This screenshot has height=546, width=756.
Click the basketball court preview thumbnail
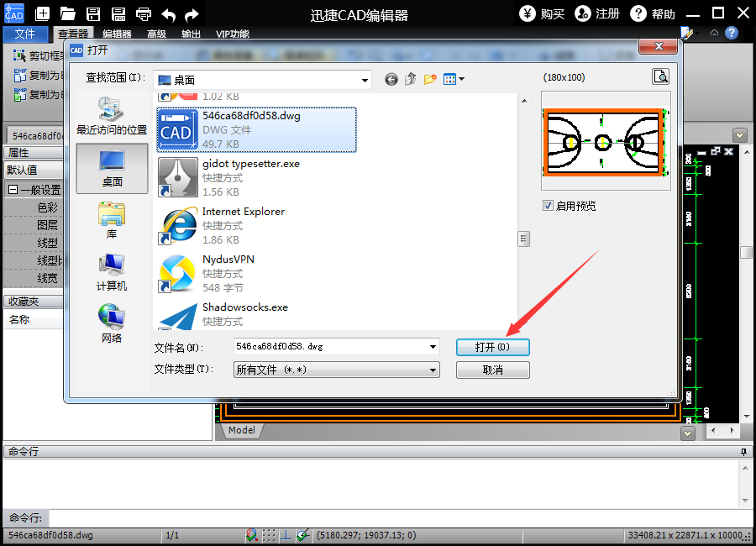click(x=606, y=141)
